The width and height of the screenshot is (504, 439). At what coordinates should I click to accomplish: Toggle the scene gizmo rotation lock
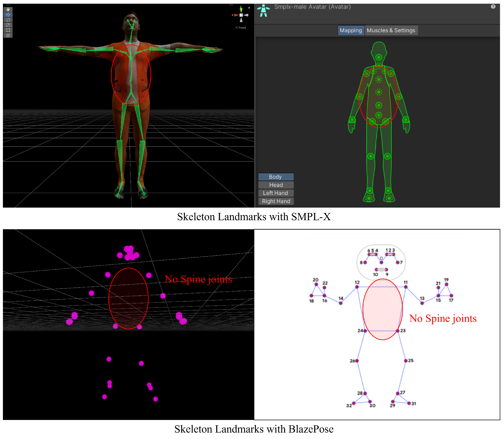click(249, 8)
